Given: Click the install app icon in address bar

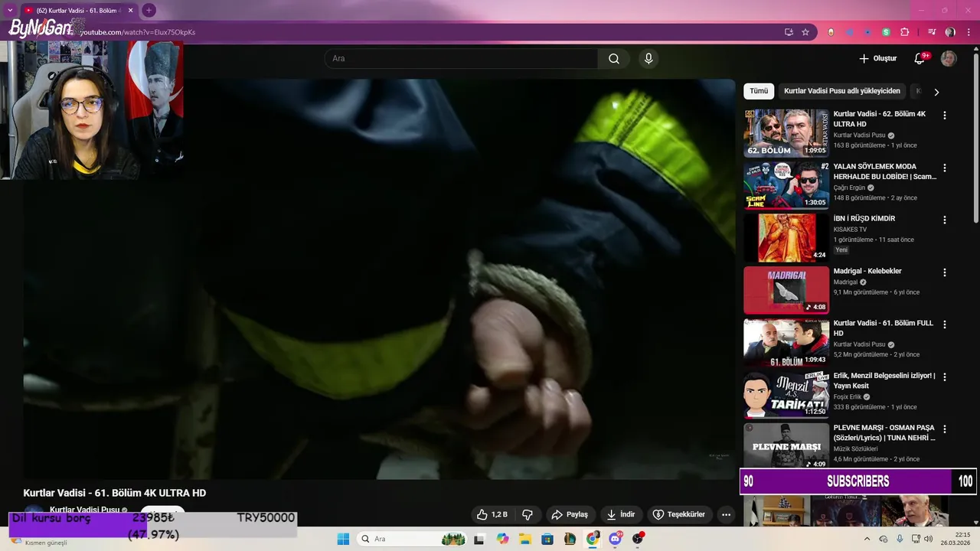Looking at the screenshot, I should pos(789,32).
